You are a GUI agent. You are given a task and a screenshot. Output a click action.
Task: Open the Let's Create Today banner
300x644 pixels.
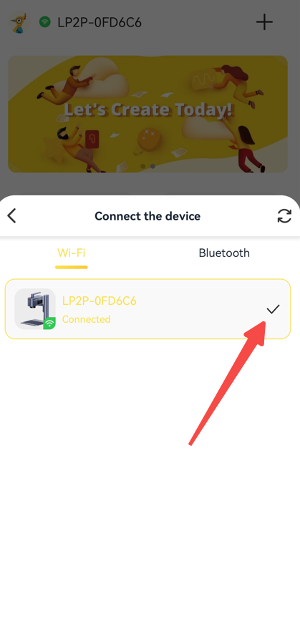[148, 114]
